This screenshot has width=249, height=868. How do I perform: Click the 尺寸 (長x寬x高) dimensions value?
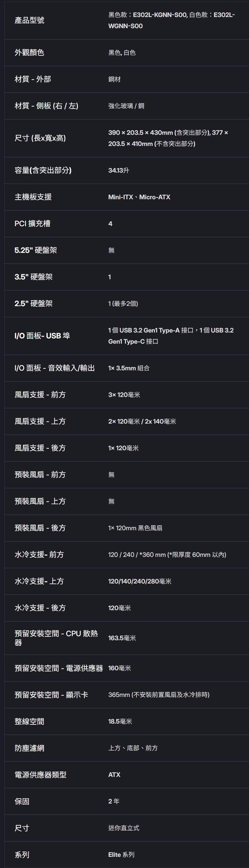click(x=168, y=138)
